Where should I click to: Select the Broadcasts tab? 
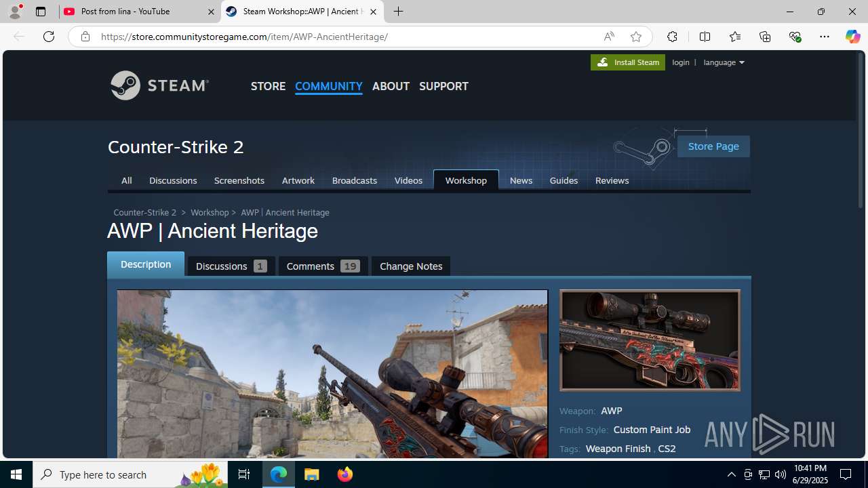355,180
